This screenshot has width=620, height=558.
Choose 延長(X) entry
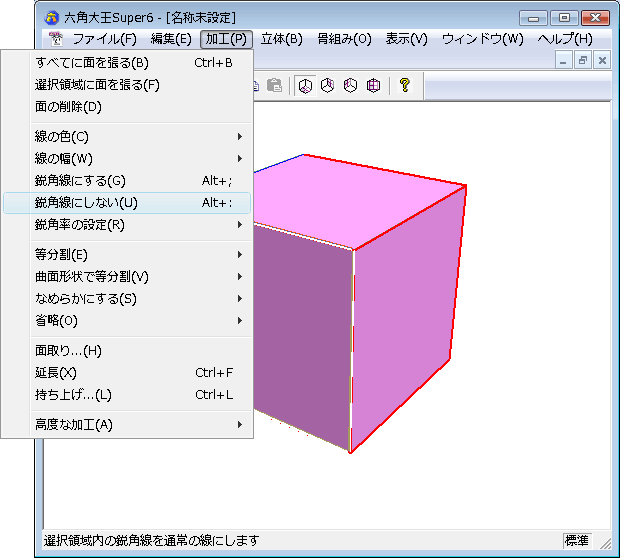[127, 373]
